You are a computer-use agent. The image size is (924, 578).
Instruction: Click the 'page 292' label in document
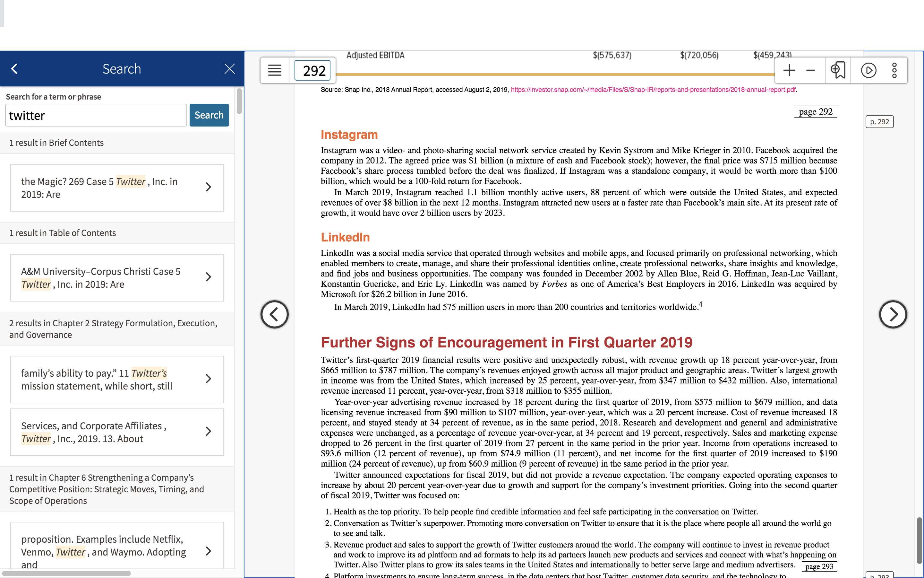click(x=816, y=112)
